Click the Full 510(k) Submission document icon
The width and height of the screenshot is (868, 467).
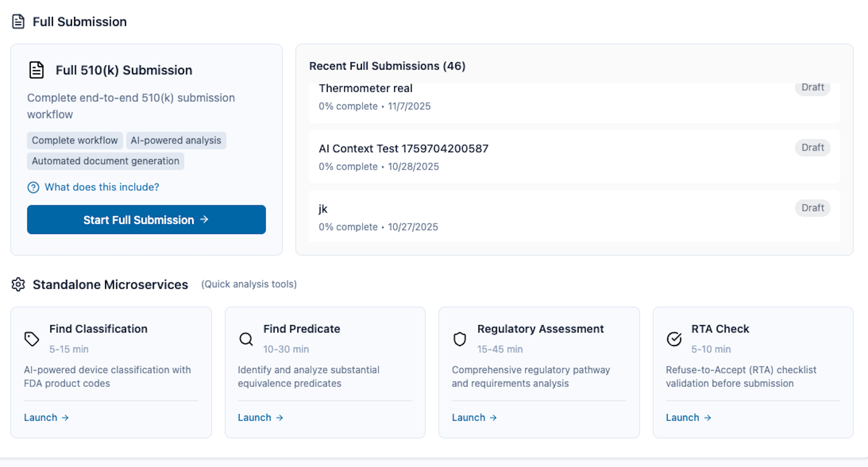36,70
